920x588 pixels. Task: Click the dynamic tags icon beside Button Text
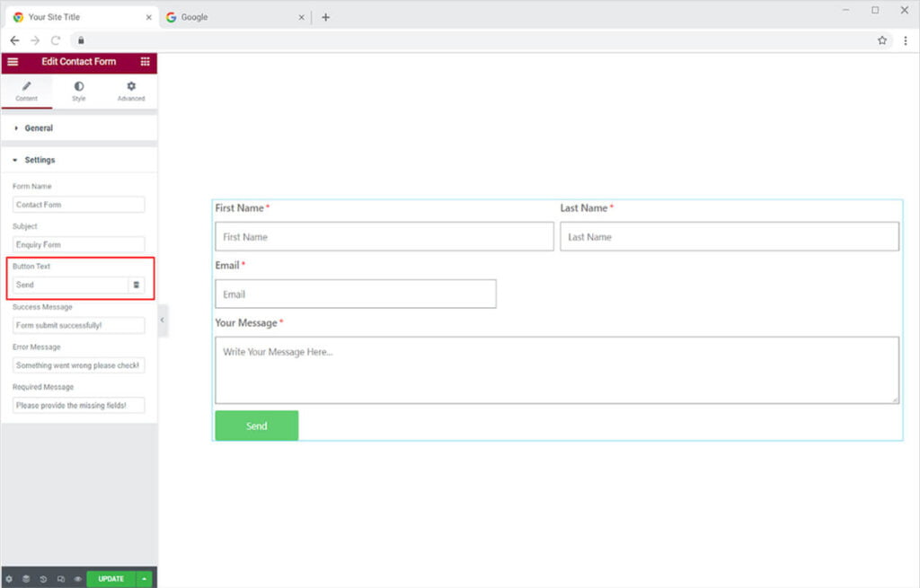(137, 285)
